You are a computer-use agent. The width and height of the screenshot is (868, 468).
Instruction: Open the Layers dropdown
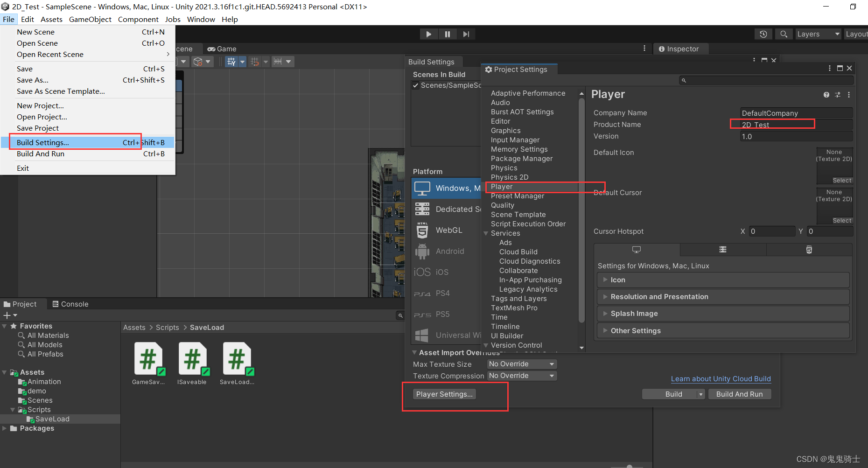click(x=818, y=34)
